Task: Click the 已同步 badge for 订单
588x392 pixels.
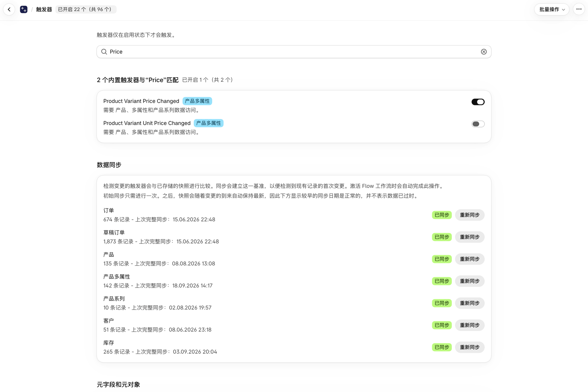Action: pyautogui.click(x=442, y=215)
